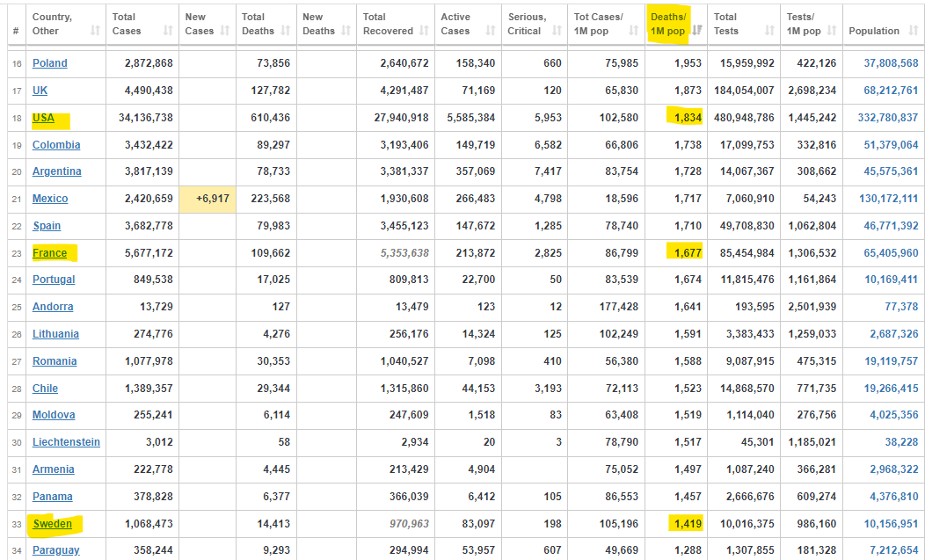Open Sweden population link 10,156,951
Viewport: 925px width, 560px height.
[891, 523]
